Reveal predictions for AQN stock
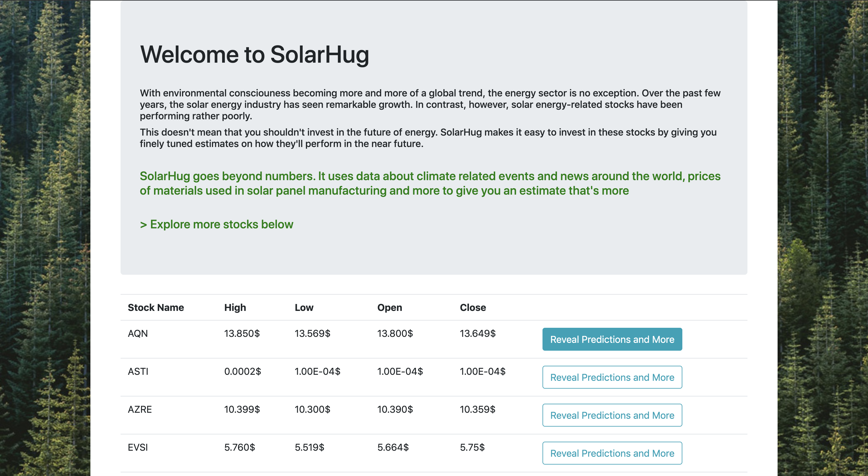 coord(612,339)
